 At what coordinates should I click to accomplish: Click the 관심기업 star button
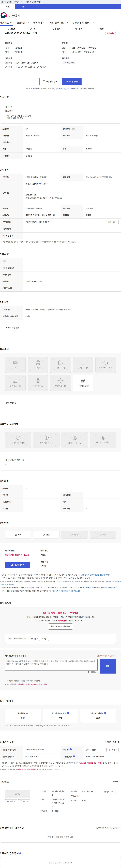click(11, 801)
